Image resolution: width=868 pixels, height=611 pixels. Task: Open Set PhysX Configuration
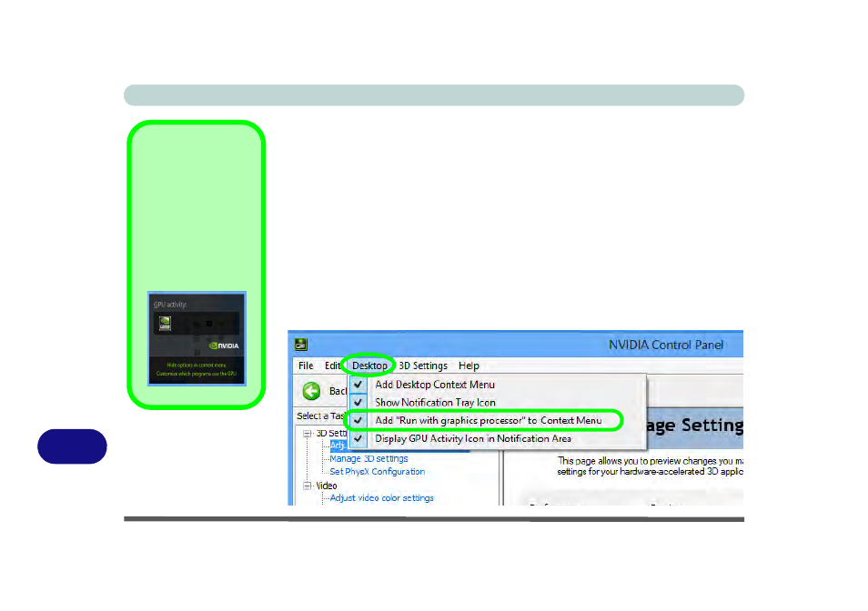click(x=377, y=472)
